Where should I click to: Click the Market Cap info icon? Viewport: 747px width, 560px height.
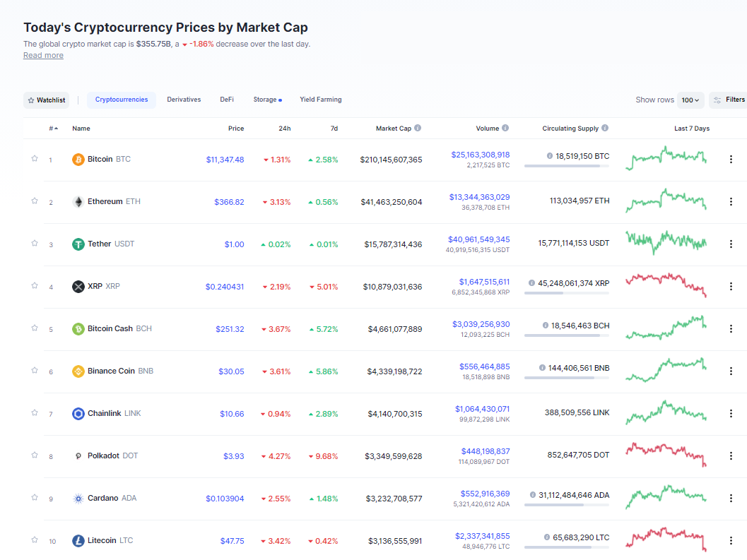click(x=418, y=128)
